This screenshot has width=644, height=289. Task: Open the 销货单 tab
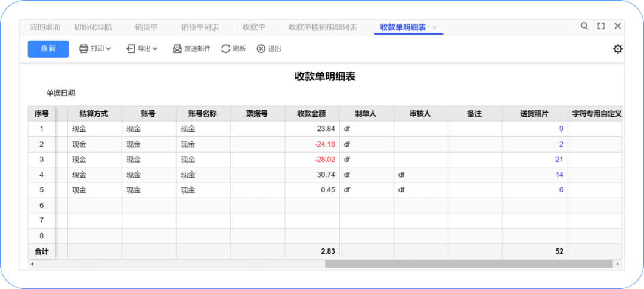[147, 27]
